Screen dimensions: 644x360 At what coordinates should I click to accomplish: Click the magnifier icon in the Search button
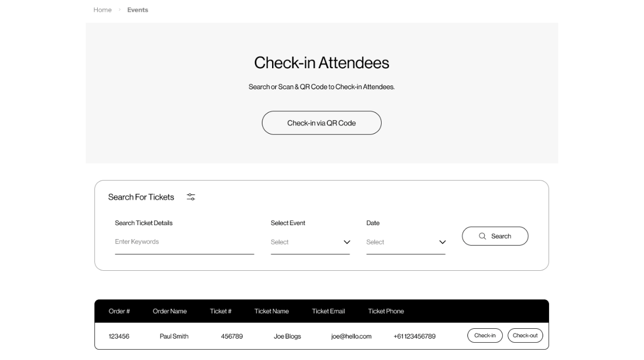click(x=482, y=236)
